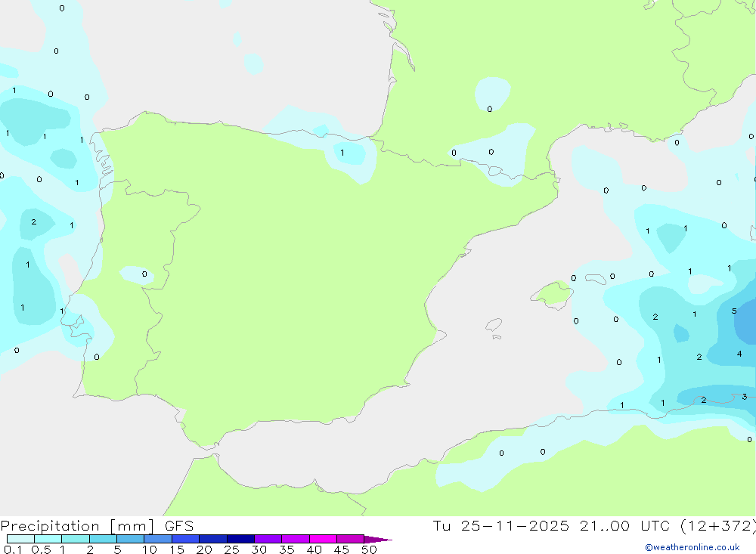The width and height of the screenshot is (756, 554).
Task: Click the '30' legend scale label
Action: (x=259, y=549)
